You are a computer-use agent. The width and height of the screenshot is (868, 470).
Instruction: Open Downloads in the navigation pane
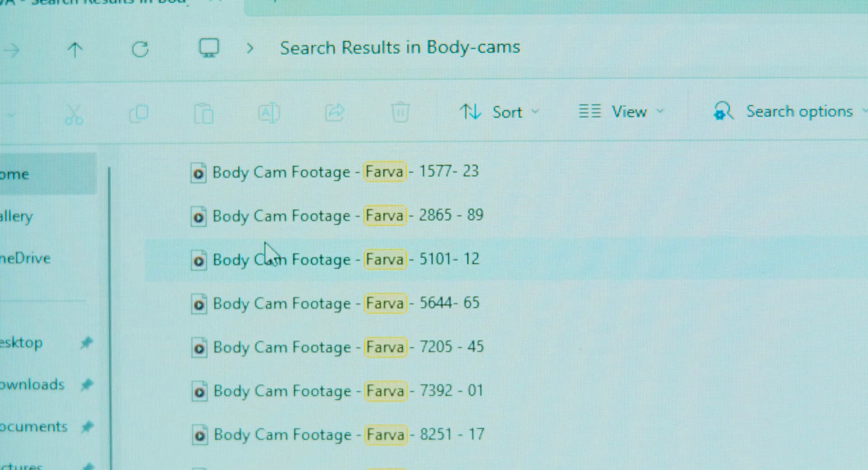coord(32,385)
